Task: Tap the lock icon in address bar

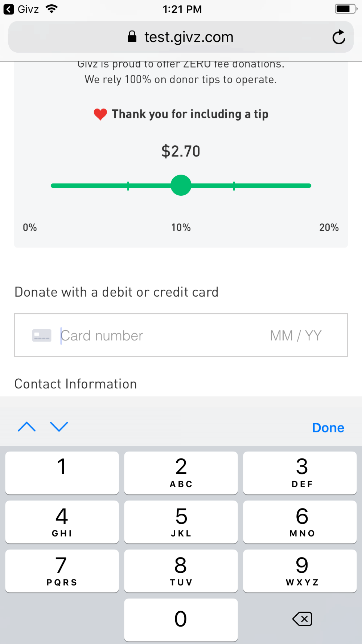Action: (x=132, y=37)
